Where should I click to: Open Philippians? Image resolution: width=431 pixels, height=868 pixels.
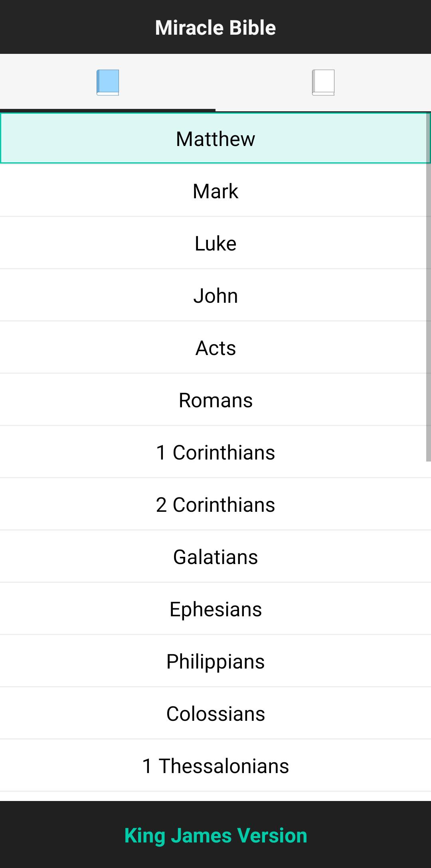point(215,661)
